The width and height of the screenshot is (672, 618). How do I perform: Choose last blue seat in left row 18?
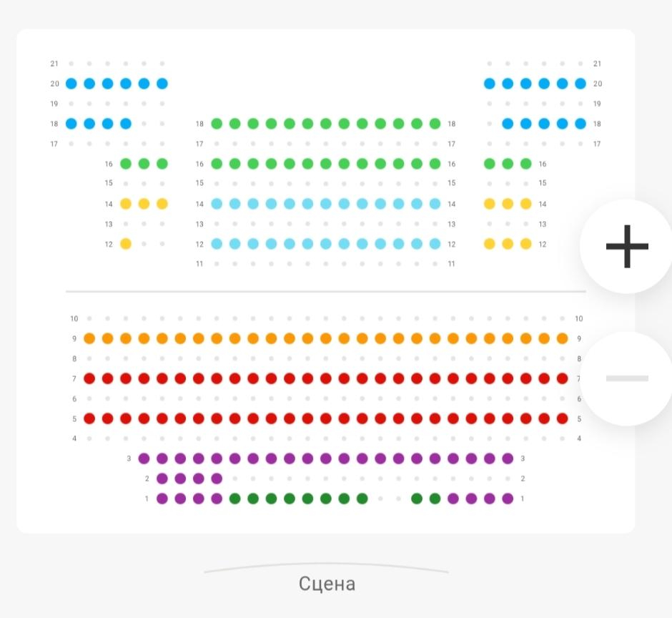tap(126, 124)
